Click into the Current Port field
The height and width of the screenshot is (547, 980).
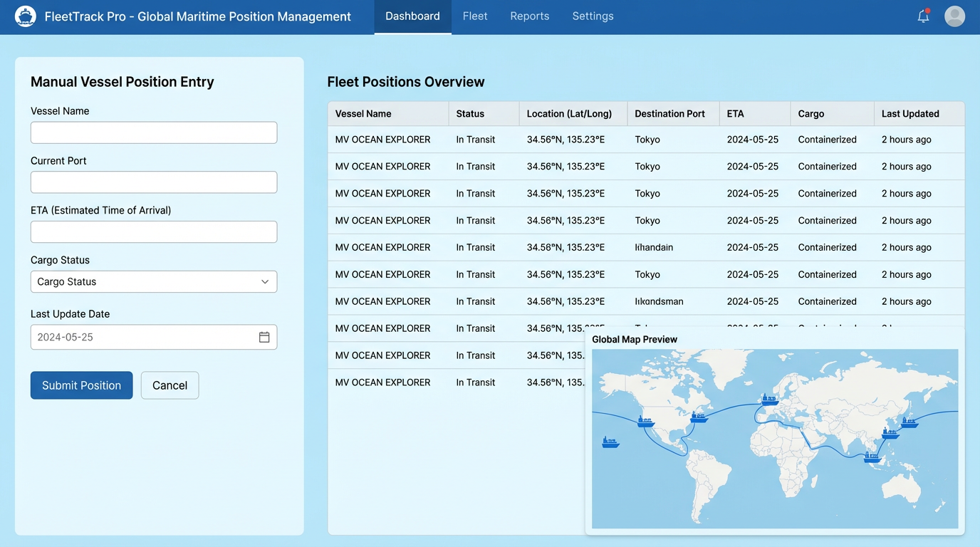coord(154,182)
